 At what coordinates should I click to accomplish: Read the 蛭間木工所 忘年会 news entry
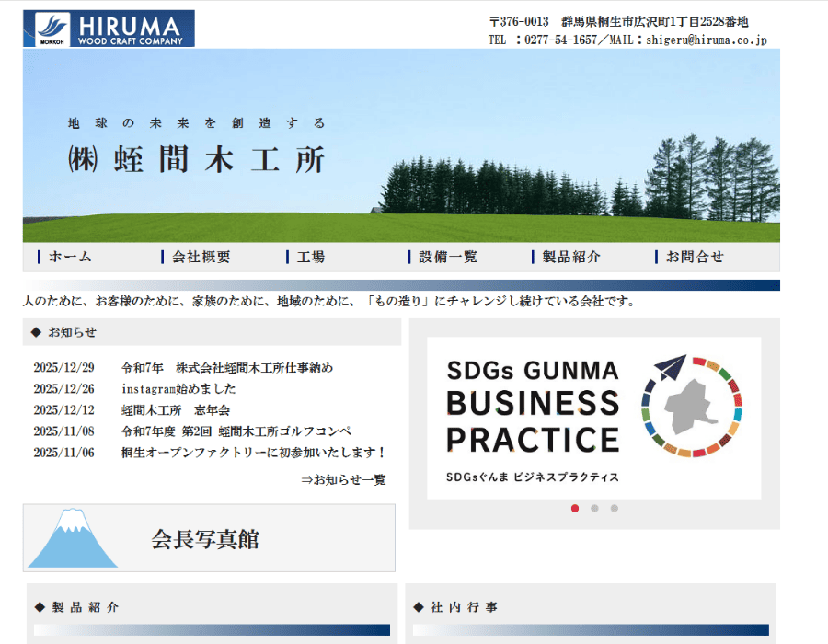pos(175,410)
